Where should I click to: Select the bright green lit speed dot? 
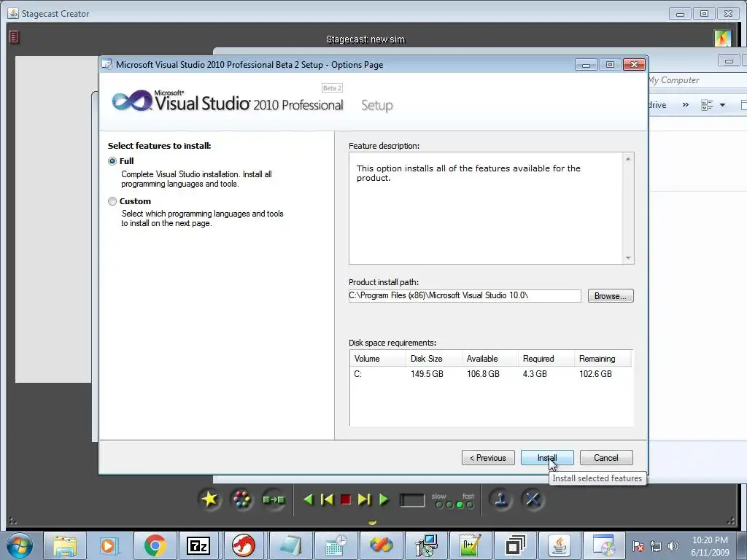coord(460,505)
